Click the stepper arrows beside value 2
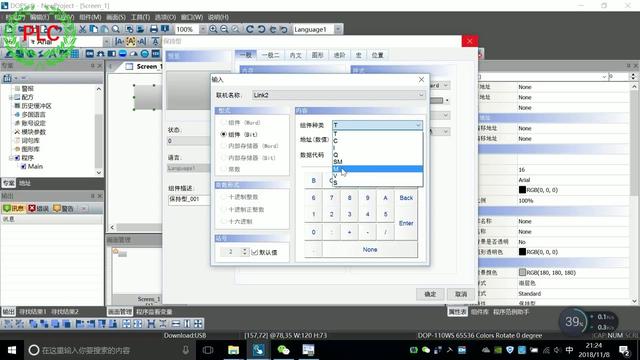Screen dimensions: 640x360 (244, 252)
